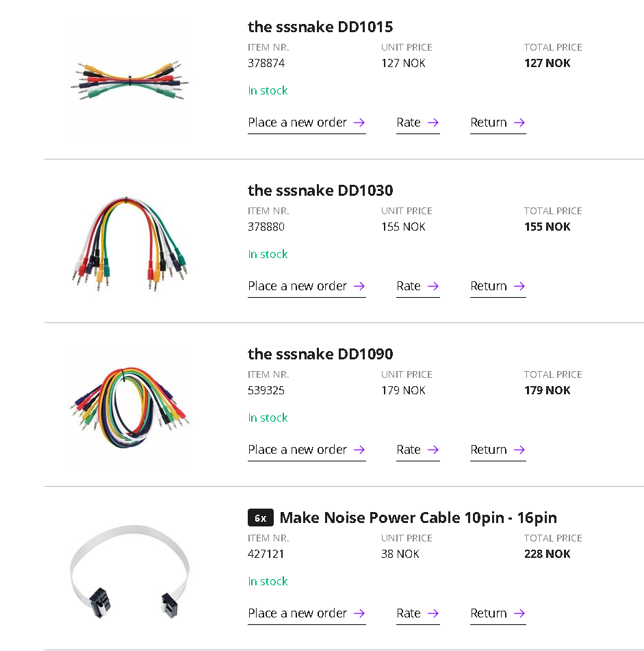Start a return for sssnake DD1030

[x=498, y=286]
